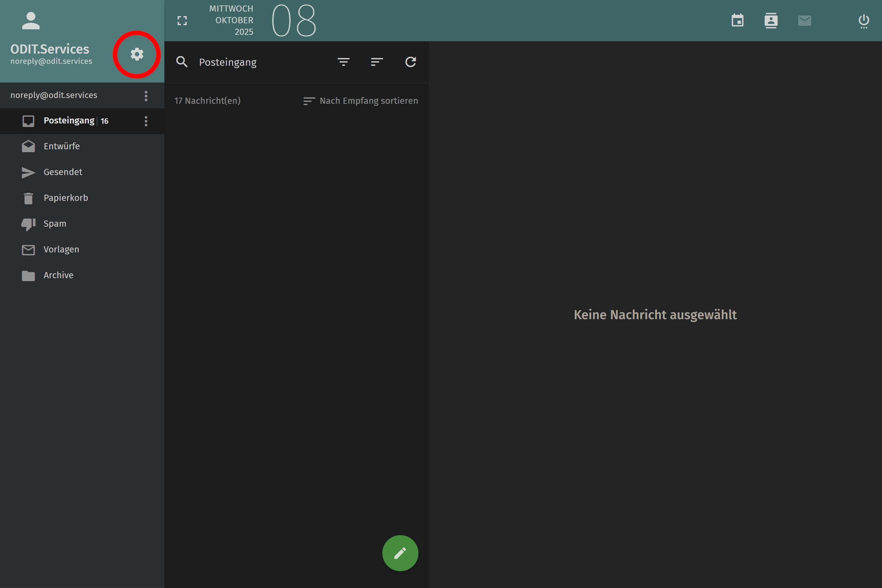Open the Gesendet folder
The height and width of the screenshot is (588, 882).
pyautogui.click(x=63, y=172)
